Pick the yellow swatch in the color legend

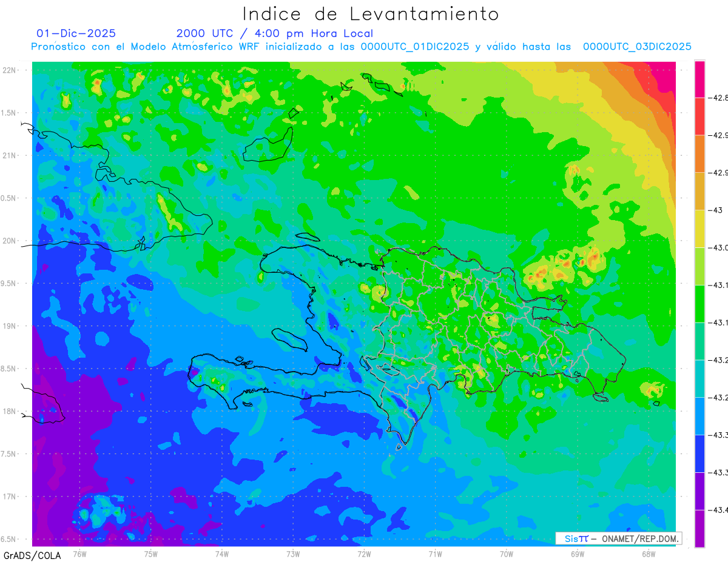pos(699,229)
